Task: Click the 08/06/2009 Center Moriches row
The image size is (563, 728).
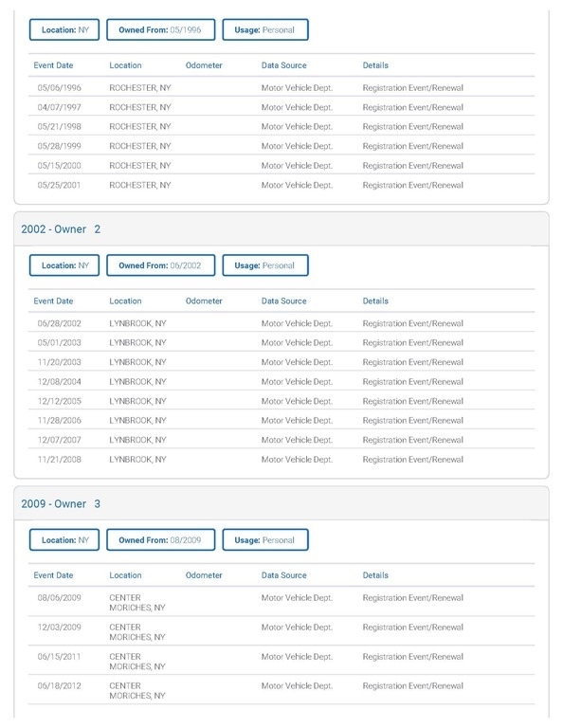Action: pyautogui.click(x=281, y=602)
